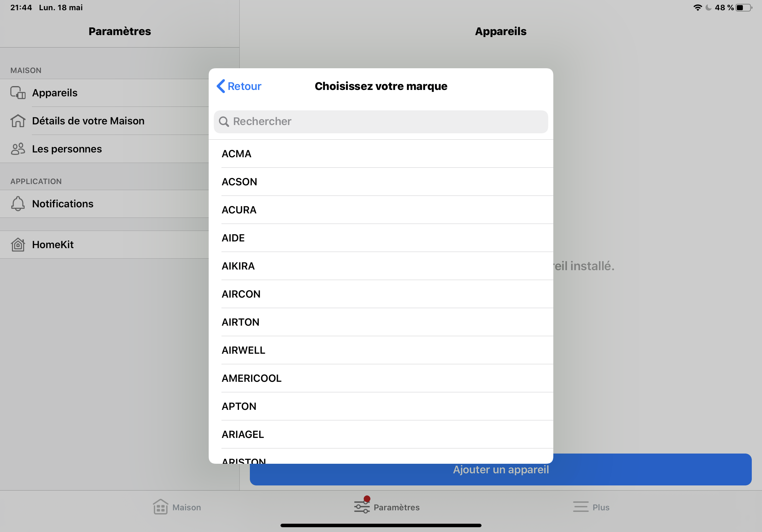Select the ACMA brand

(381, 154)
